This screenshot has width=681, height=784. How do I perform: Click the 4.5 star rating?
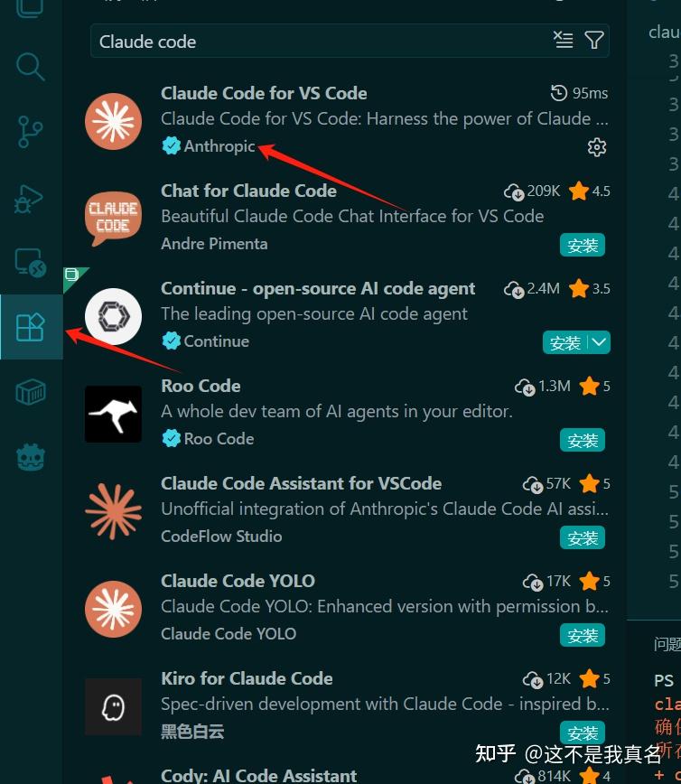pyautogui.click(x=590, y=191)
